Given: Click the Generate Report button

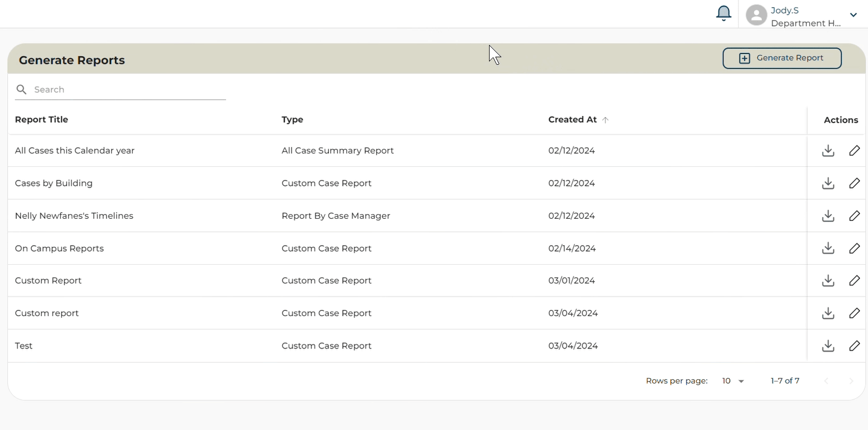Looking at the screenshot, I should point(782,58).
